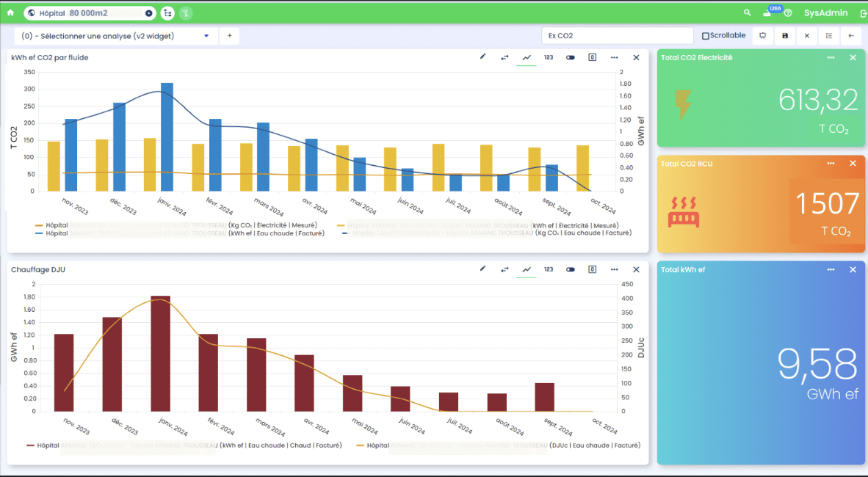Click the home icon in top bar
This screenshot has width=868, height=477.
pyautogui.click(x=10, y=12)
